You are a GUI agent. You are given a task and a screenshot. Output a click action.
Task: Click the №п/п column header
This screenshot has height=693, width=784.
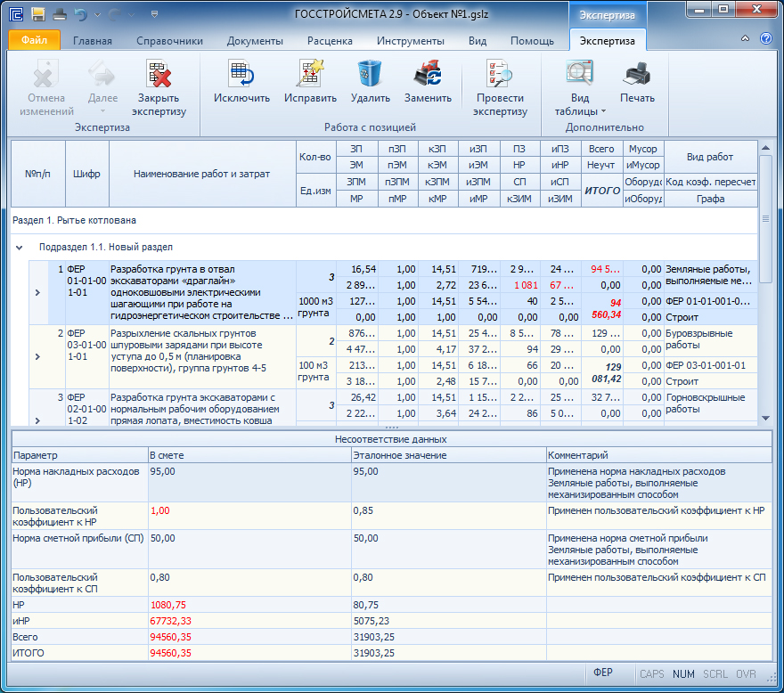(38, 174)
